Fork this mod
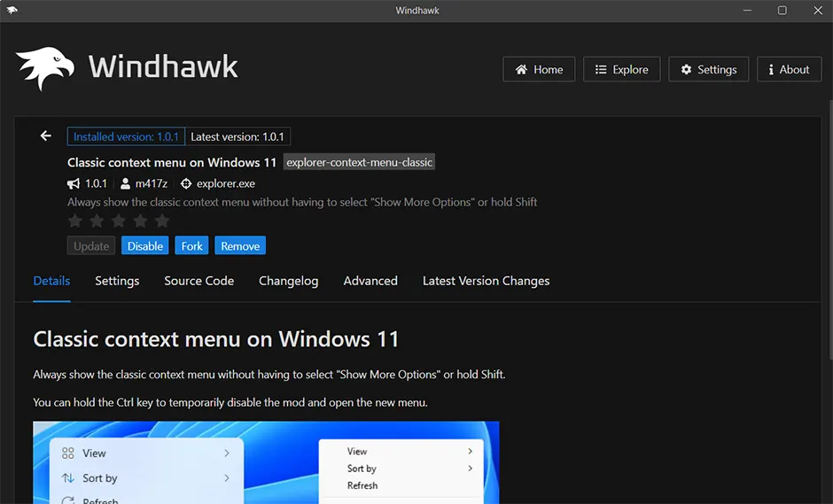 coord(191,245)
